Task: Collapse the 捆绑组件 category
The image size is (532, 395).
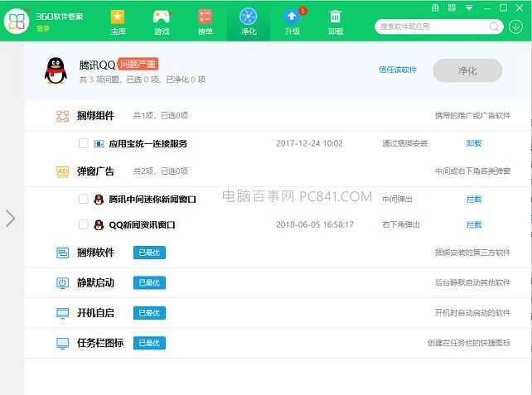Action: tap(95, 116)
